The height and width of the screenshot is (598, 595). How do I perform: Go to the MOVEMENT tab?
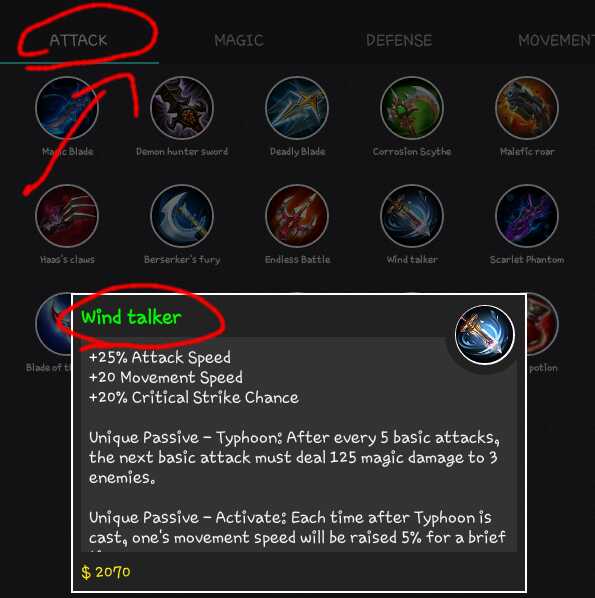556,40
